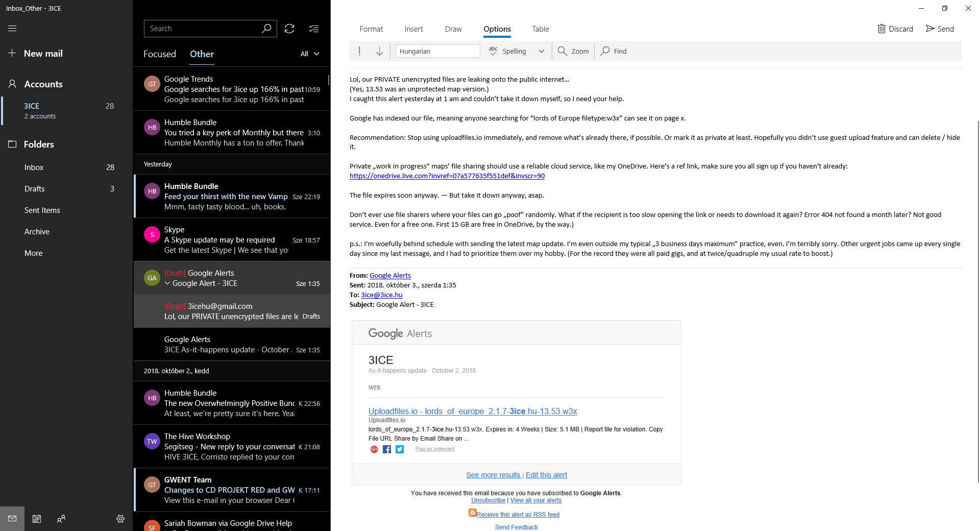Open the Archive folder

tap(66, 232)
